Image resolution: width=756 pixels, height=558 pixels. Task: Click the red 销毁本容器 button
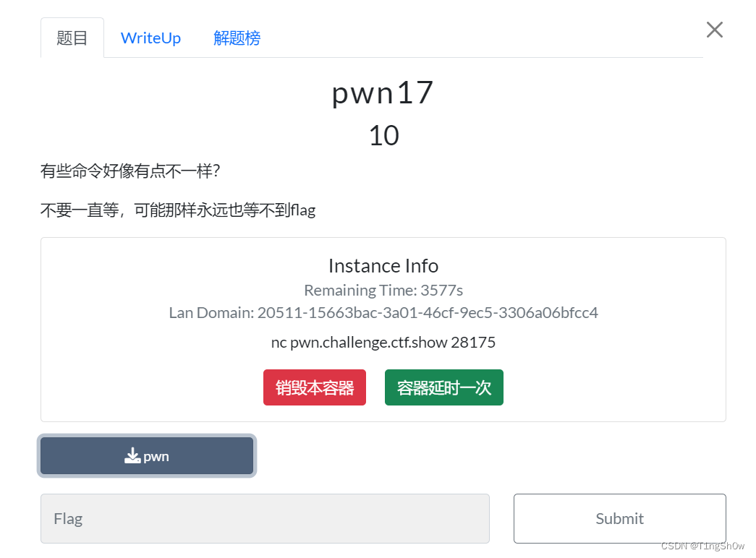(315, 387)
